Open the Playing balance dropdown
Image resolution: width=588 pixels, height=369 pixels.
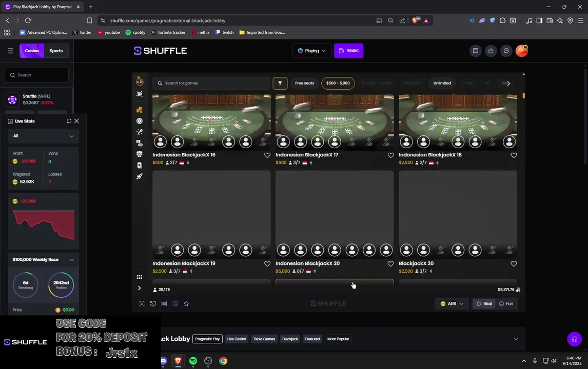[311, 51]
